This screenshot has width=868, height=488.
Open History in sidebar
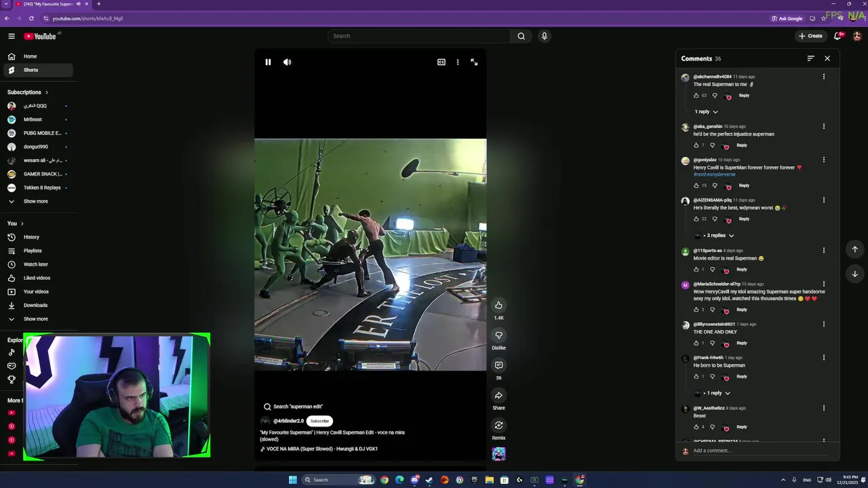38,237
